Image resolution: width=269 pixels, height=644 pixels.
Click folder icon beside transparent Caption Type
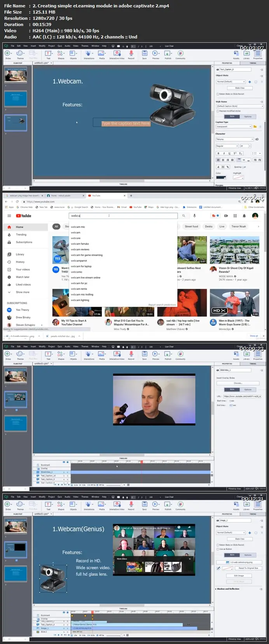tap(255, 127)
